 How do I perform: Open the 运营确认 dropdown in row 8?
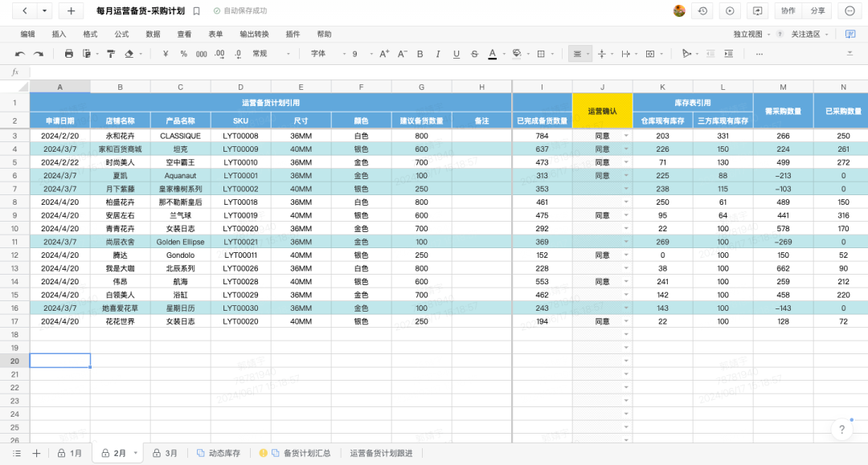tap(626, 202)
